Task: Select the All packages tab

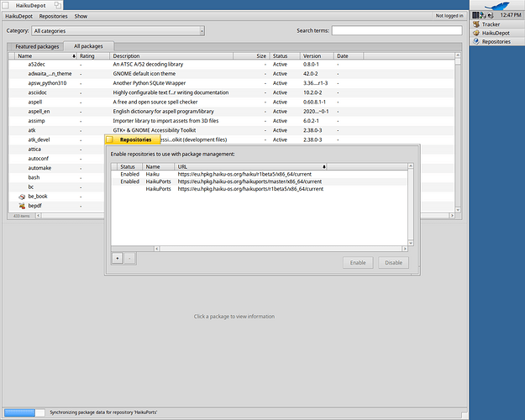Action: (88, 46)
